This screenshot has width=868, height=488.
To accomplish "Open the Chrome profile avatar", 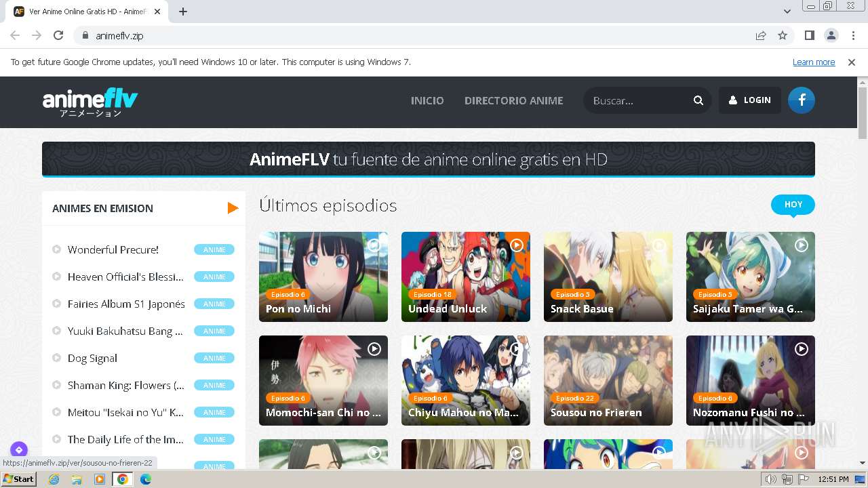I will pos(831,35).
